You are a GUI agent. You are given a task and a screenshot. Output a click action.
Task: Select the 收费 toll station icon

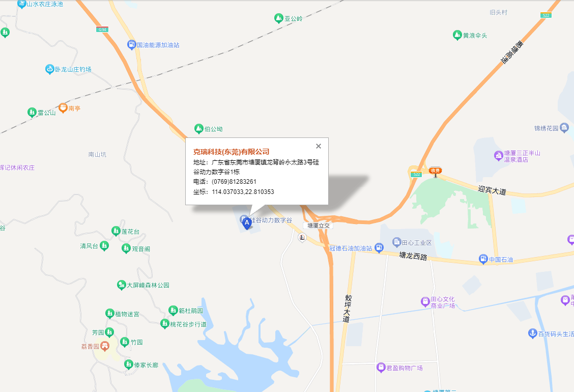435,171
